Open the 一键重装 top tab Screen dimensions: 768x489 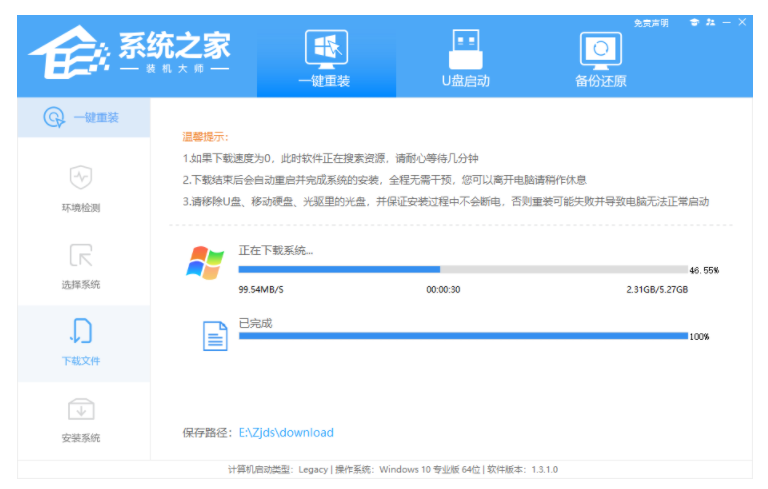pos(326,59)
